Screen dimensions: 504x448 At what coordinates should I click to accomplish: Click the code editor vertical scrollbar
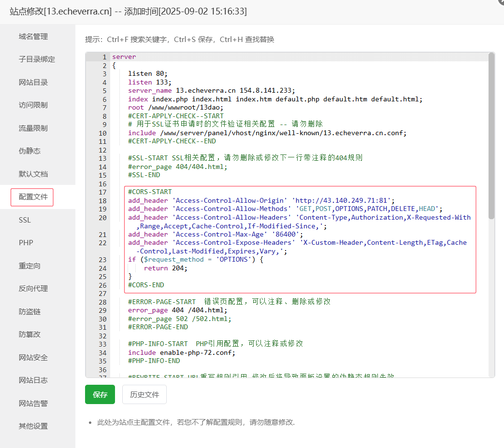pos(491,136)
